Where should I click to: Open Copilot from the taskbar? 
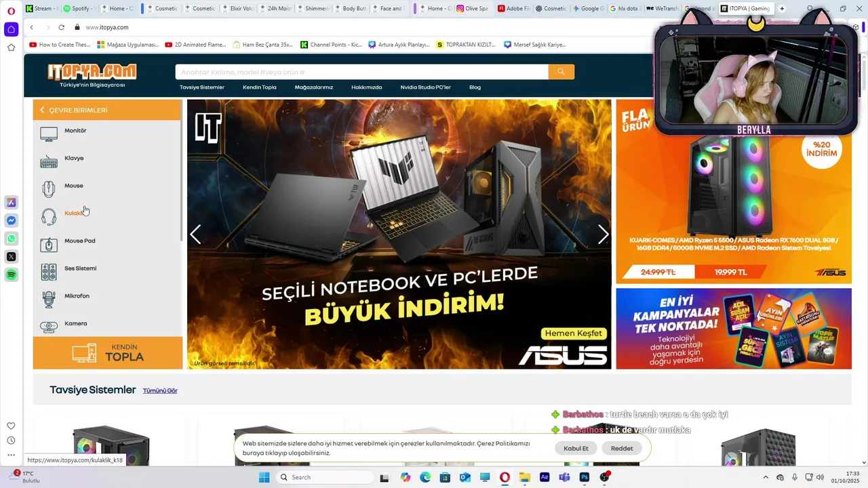click(x=406, y=477)
